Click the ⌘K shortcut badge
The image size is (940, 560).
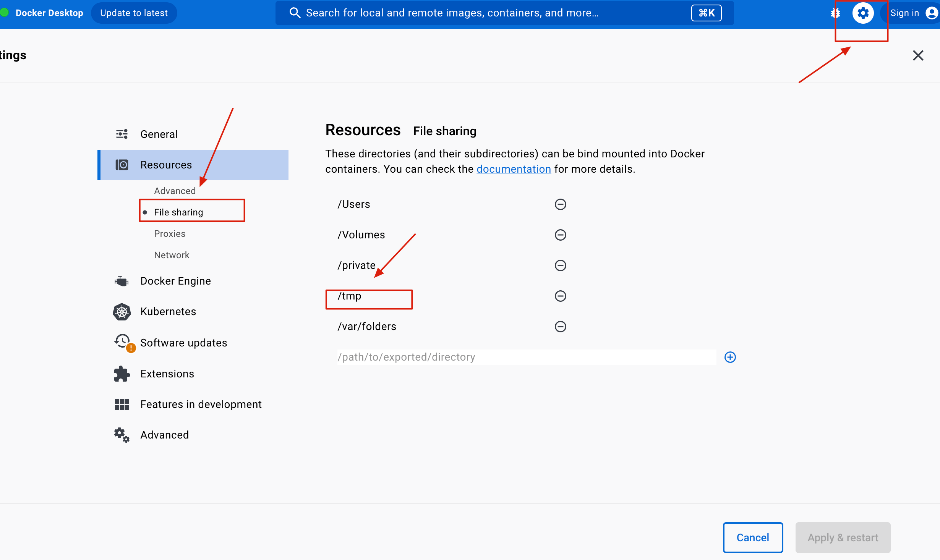click(x=706, y=13)
